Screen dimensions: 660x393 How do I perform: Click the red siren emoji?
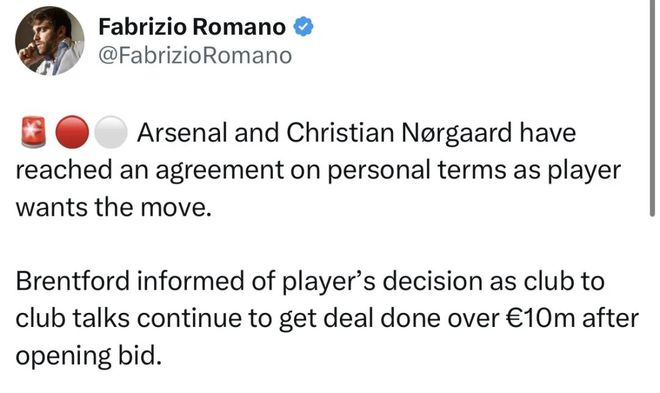click(x=33, y=132)
